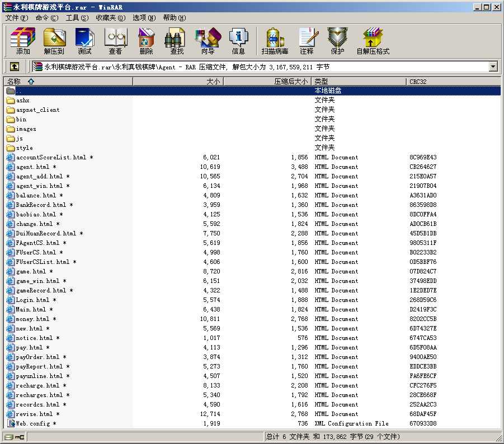The height and width of the screenshot is (444, 504).
Task: Select file FAgentCS.html
Action: tap(37, 243)
